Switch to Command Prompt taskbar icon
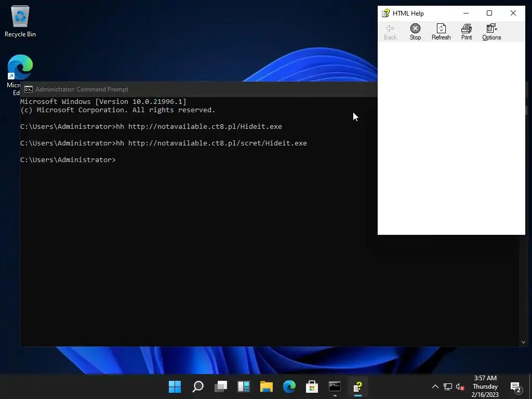 click(x=335, y=387)
